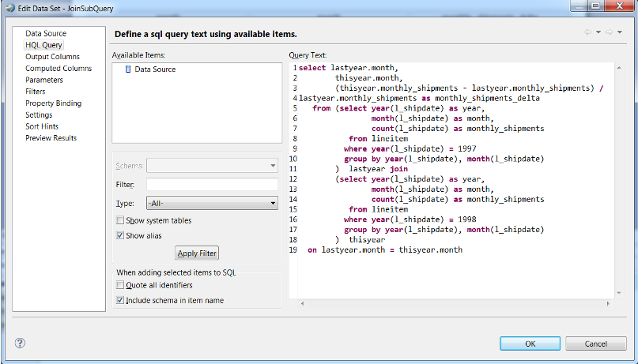Open Settings page in sidebar
Image resolution: width=638 pixels, height=364 pixels.
tap(39, 115)
